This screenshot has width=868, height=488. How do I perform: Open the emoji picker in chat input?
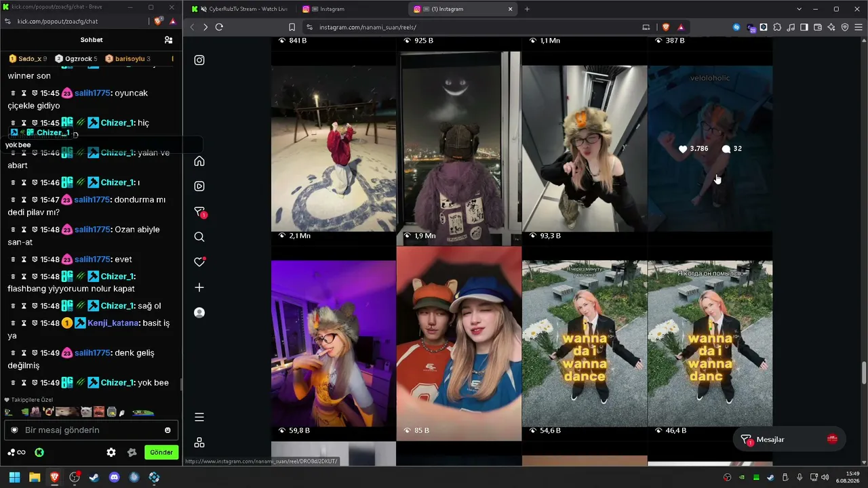pyautogui.click(x=167, y=430)
